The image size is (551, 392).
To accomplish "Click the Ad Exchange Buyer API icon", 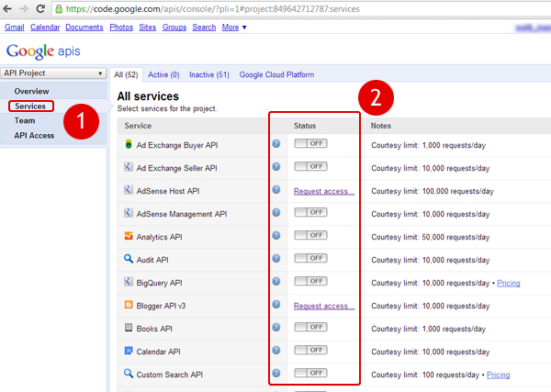I will pyautogui.click(x=129, y=144).
